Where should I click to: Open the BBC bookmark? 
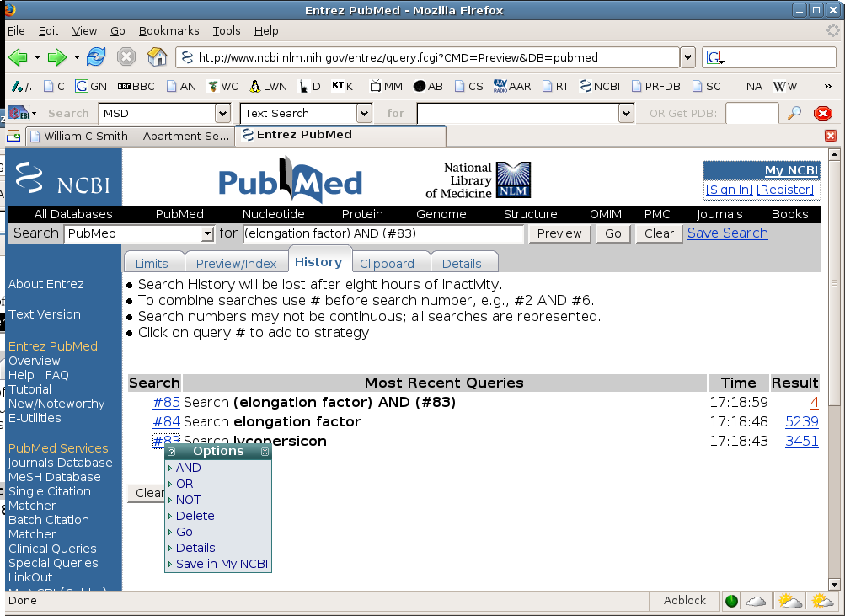point(136,86)
